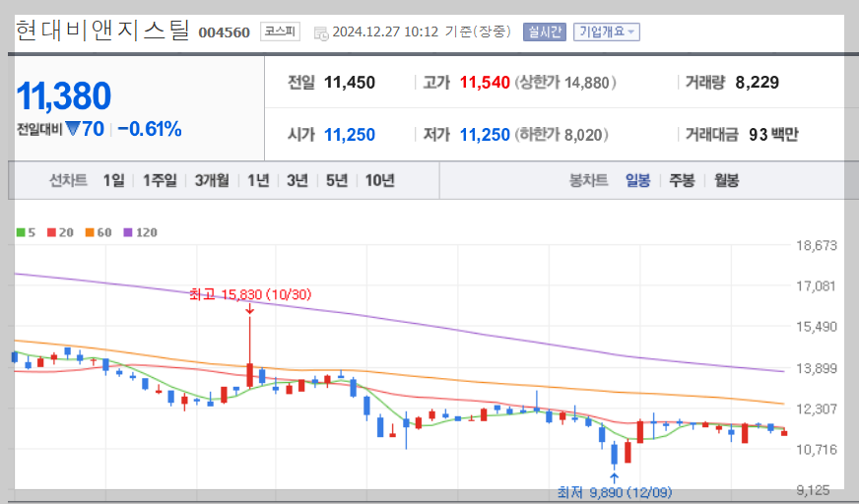Click the open price value 11,250 beside 시가
The height and width of the screenshot is (504, 859).
[x=350, y=135]
